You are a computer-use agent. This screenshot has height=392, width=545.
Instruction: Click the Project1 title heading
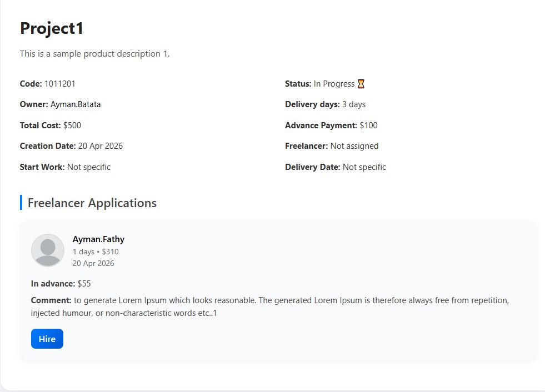point(52,28)
